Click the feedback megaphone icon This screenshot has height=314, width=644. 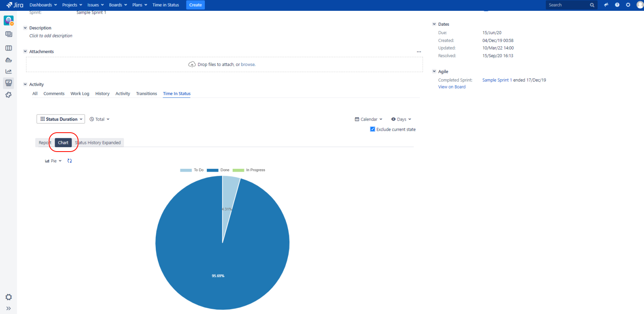[606, 5]
